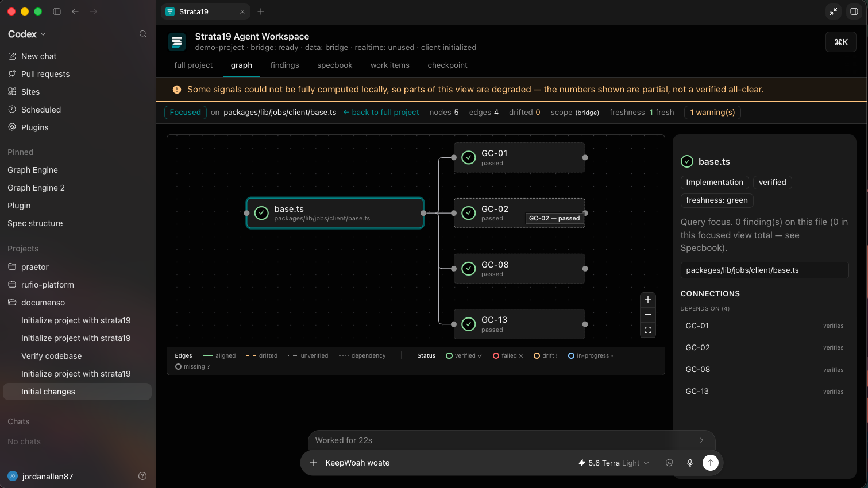Zoom out the graph with minus
The image size is (868, 488).
(x=648, y=315)
